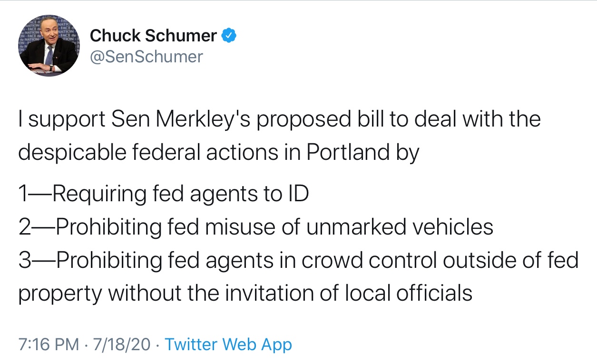Click the "1—Requiring fed agents to ID" line
The height and width of the screenshot is (364, 597).
click(x=164, y=194)
